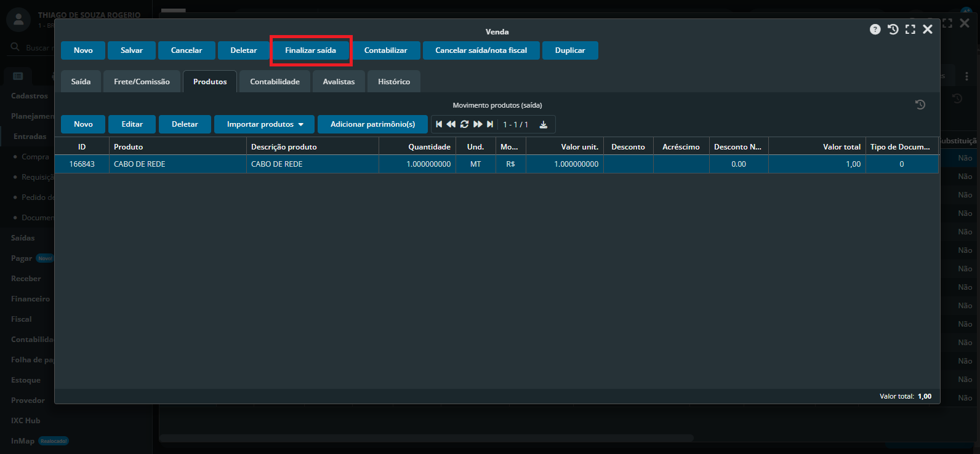Jump to last page of product grid
The image size is (980, 454).
pos(490,124)
